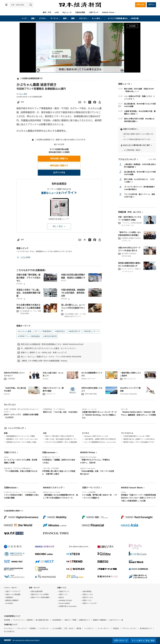Viewport: 160px width, 644px height.
Task: Click the お申し込み button
Action: (140, 4)
